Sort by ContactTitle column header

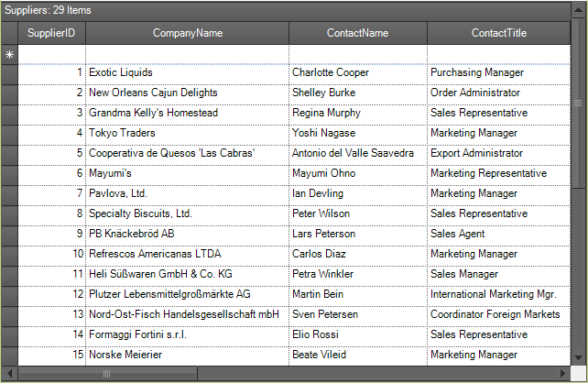pyautogui.click(x=499, y=33)
